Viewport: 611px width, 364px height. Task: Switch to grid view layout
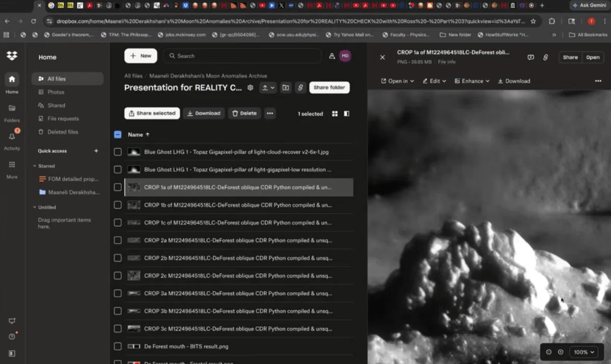[x=335, y=114]
